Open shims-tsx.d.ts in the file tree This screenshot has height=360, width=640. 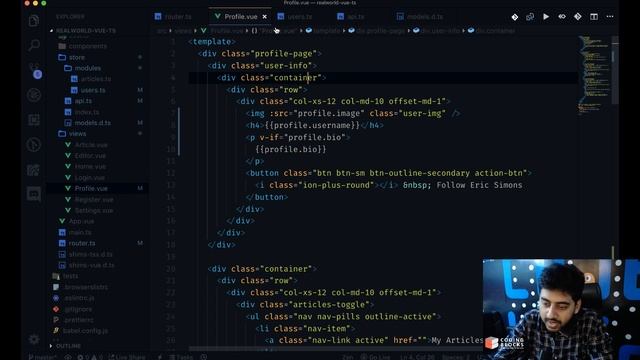pyautogui.click(x=86, y=254)
